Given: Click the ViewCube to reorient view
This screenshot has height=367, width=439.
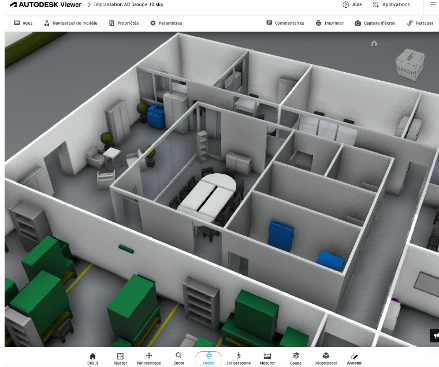Looking at the screenshot, I should (410, 65).
